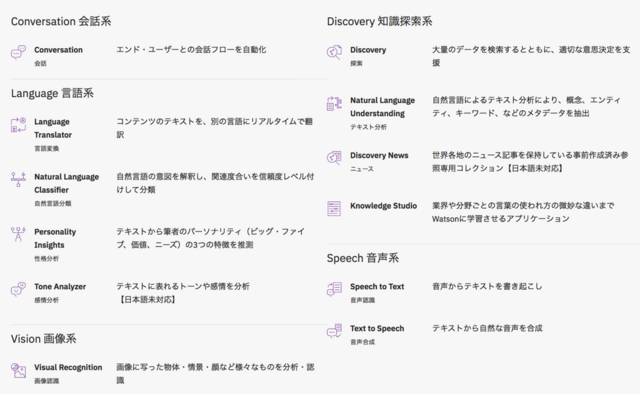
Task: Click the Tone Analyzer icon
Action: click(x=18, y=289)
